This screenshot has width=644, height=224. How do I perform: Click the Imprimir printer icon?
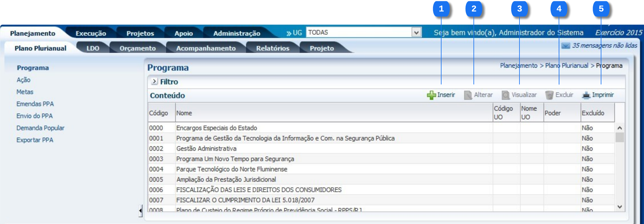tap(586, 95)
